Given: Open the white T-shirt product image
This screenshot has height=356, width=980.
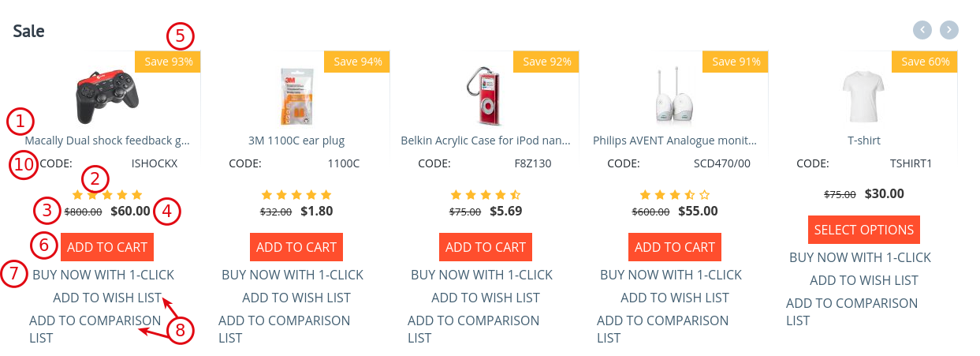Looking at the screenshot, I should click(864, 96).
